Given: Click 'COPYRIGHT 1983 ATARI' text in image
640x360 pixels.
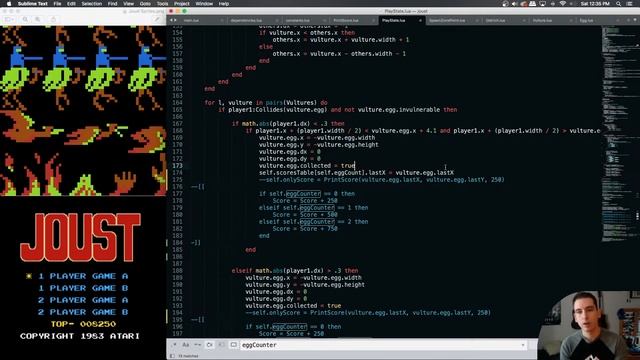Looking at the screenshot, I should coord(80,336).
